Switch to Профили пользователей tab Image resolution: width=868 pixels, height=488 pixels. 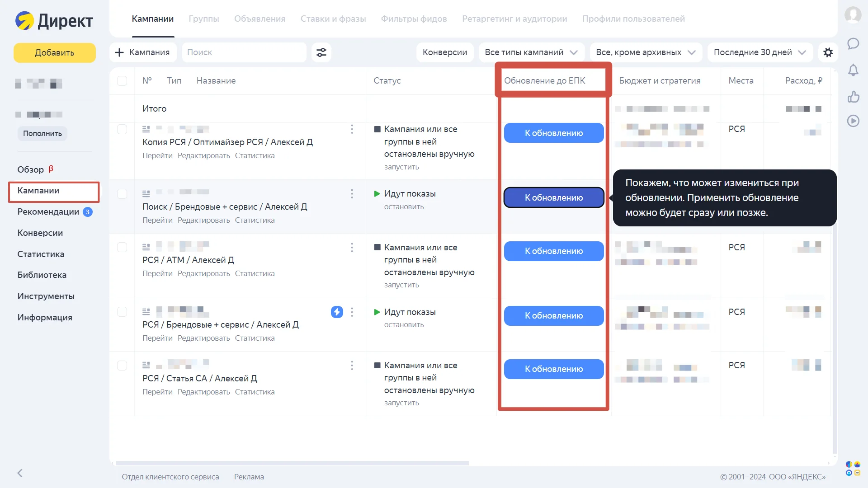click(x=633, y=19)
